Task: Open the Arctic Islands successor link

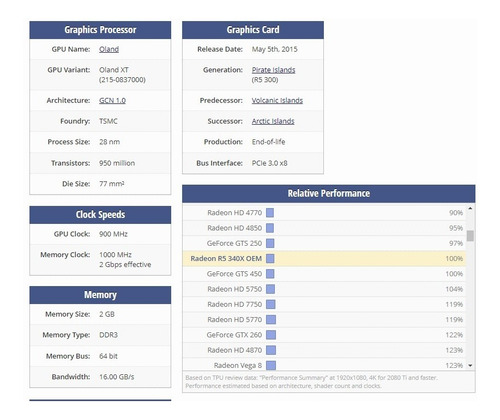Action: pos(273,121)
